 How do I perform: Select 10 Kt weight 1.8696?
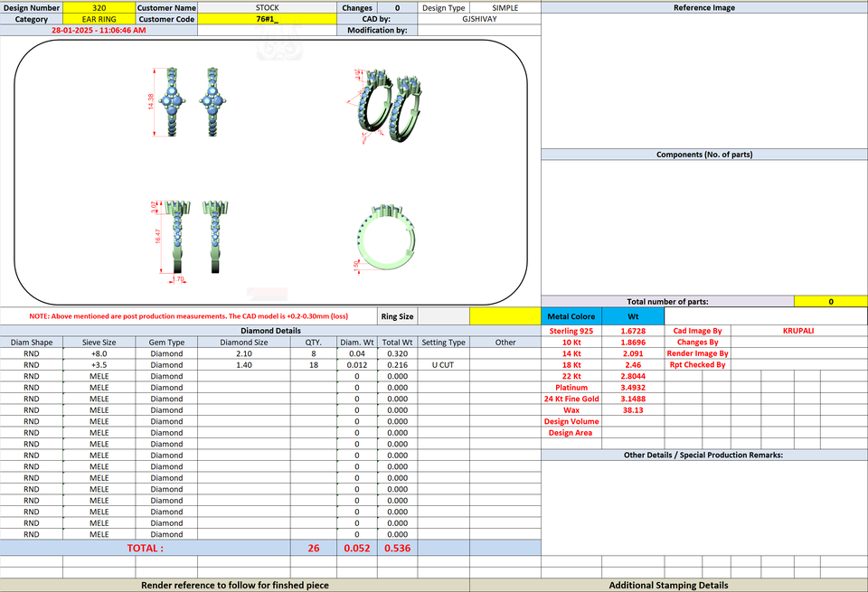click(633, 343)
